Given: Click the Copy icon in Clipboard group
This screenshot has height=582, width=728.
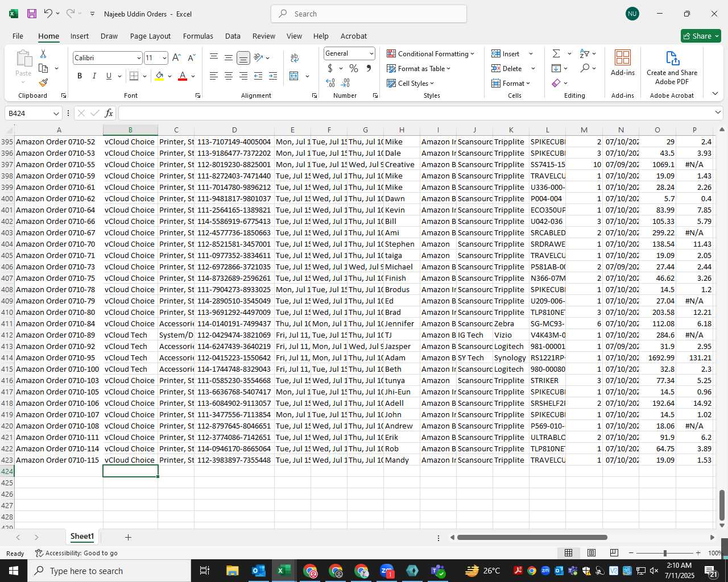Looking at the screenshot, I should (43, 68).
